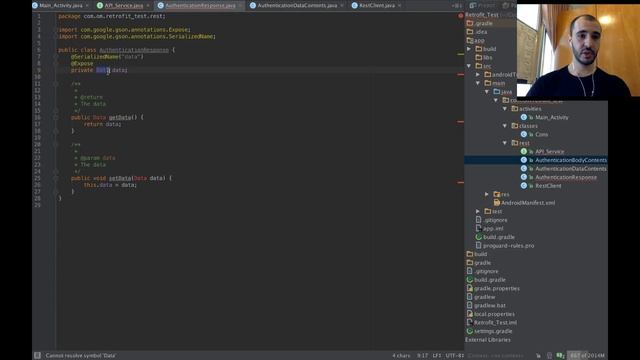Screen dimensions: 640x360
Task: Click the AuthenticationResponse class name in code
Action: pos(134,50)
